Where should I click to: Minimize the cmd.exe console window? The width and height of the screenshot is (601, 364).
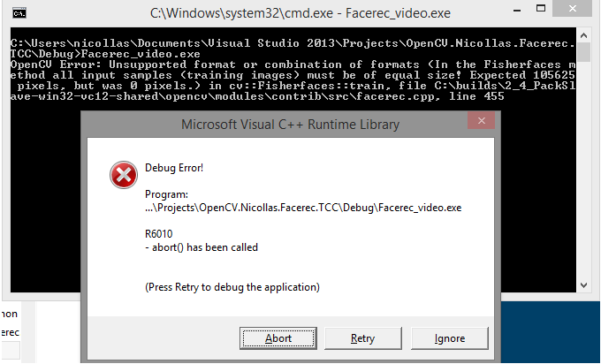[x=517, y=10]
